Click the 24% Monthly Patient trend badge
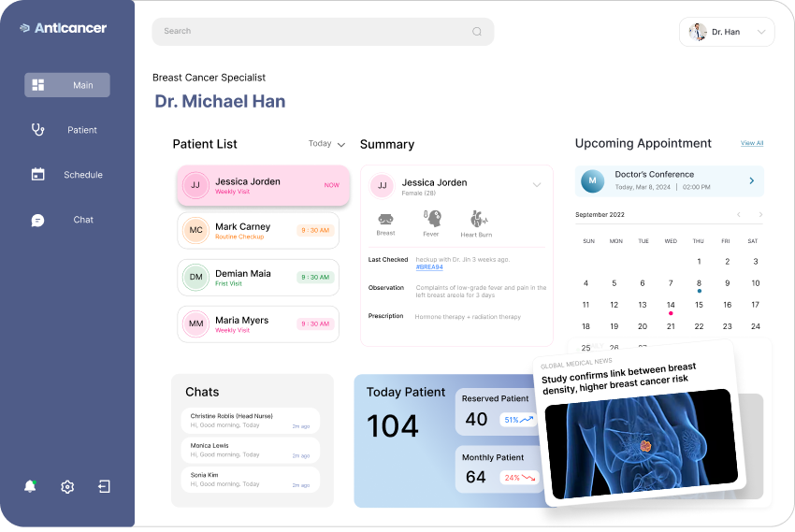The width and height of the screenshot is (795, 532). click(x=519, y=478)
